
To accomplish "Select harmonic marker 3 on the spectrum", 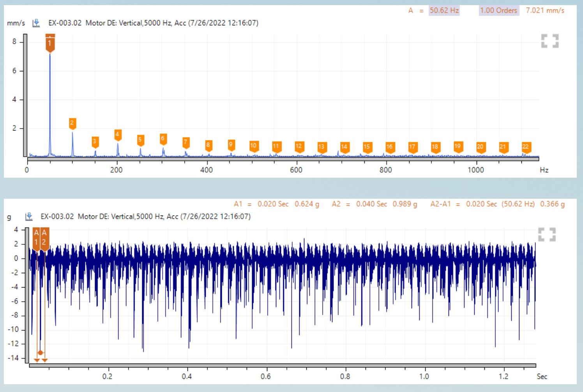I will pyautogui.click(x=95, y=142).
